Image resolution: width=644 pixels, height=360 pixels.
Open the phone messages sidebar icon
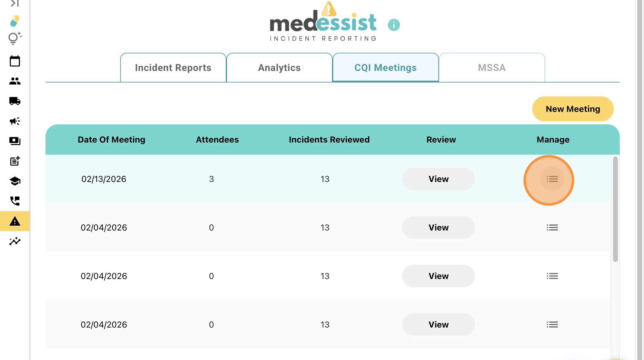[x=15, y=201]
